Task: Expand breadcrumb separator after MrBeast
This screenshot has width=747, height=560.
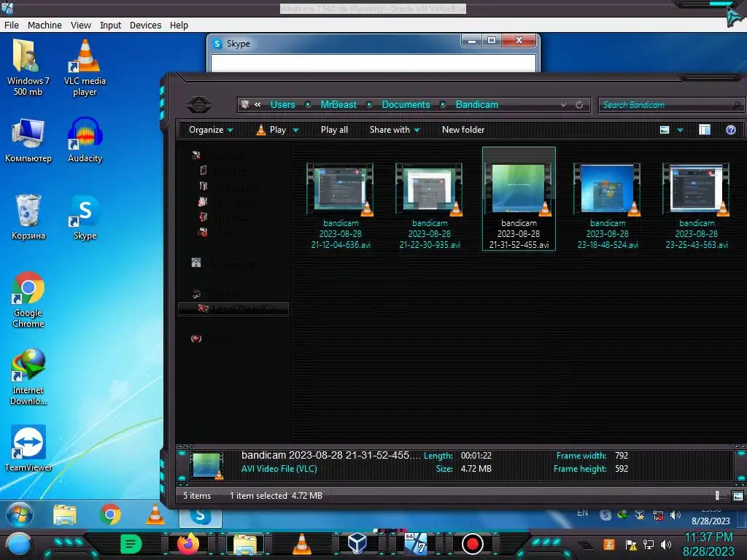Action: point(368,104)
